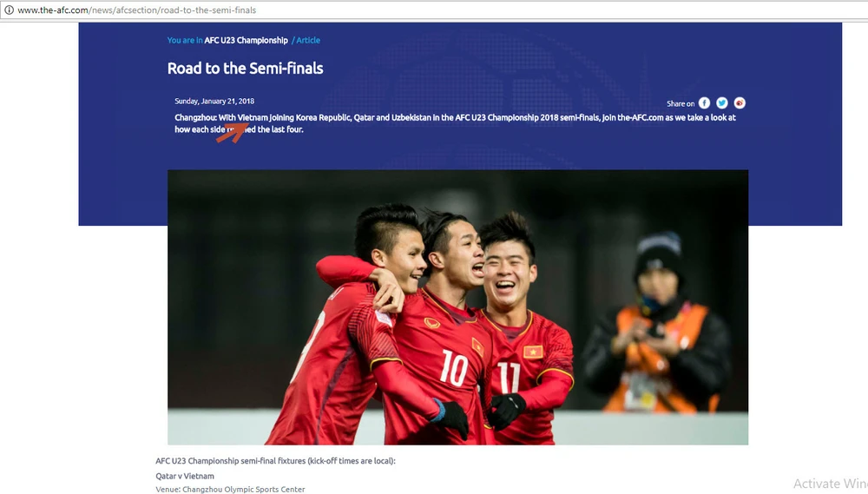Click the 'You are in' breadcrumb label
The height and width of the screenshot is (494, 868).
(x=185, y=41)
